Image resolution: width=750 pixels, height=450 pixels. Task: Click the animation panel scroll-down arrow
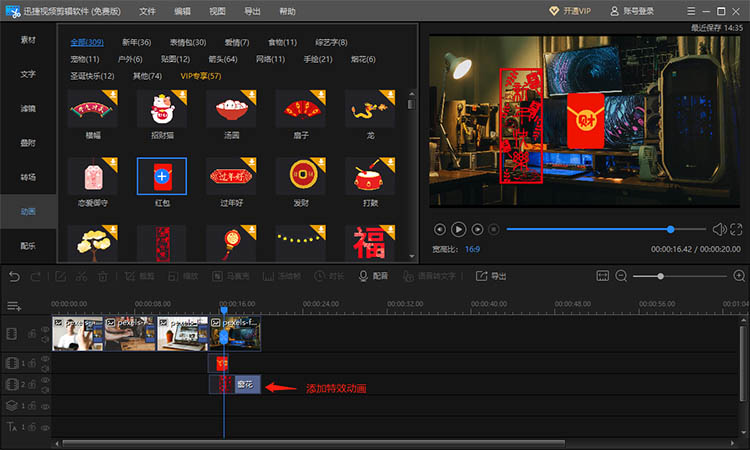click(x=412, y=256)
